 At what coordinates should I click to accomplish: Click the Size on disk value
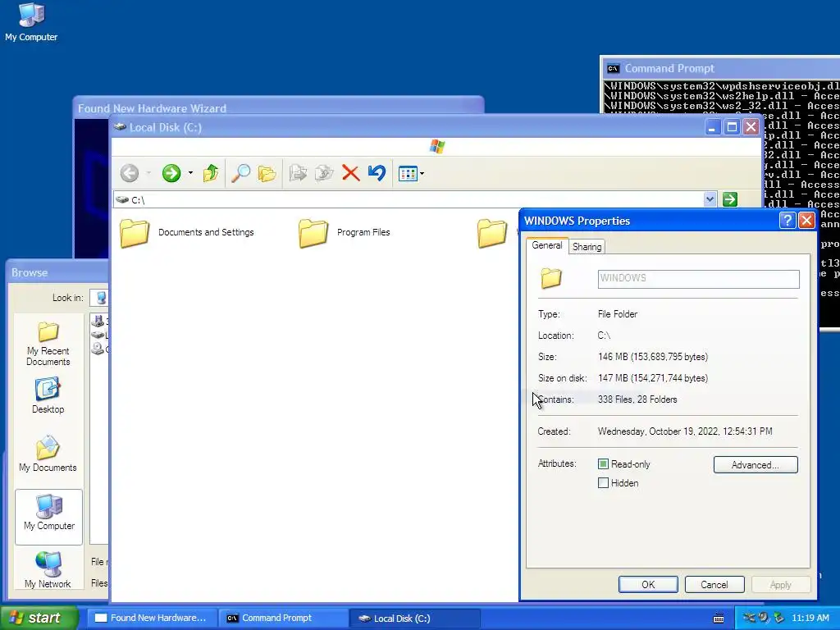(x=653, y=378)
